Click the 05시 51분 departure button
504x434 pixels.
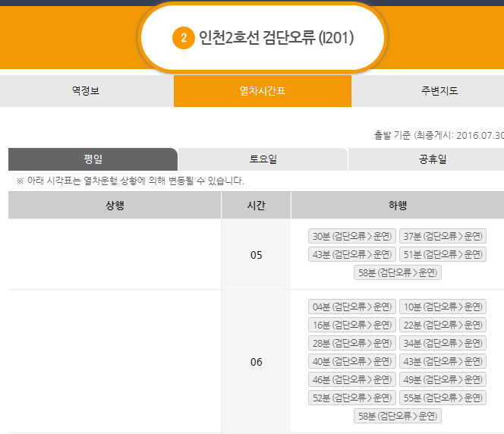coord(443,254)
